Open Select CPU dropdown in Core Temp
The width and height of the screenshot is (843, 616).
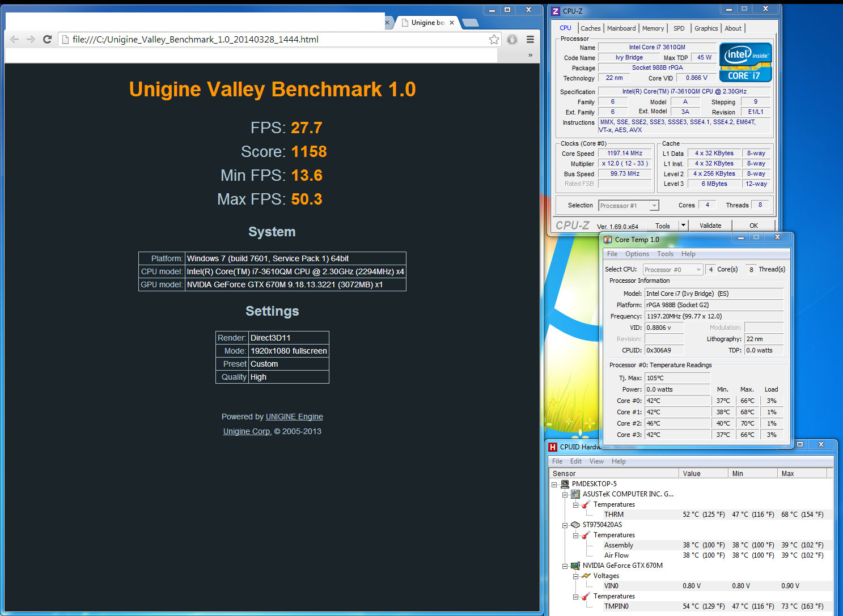click(698, 270)
